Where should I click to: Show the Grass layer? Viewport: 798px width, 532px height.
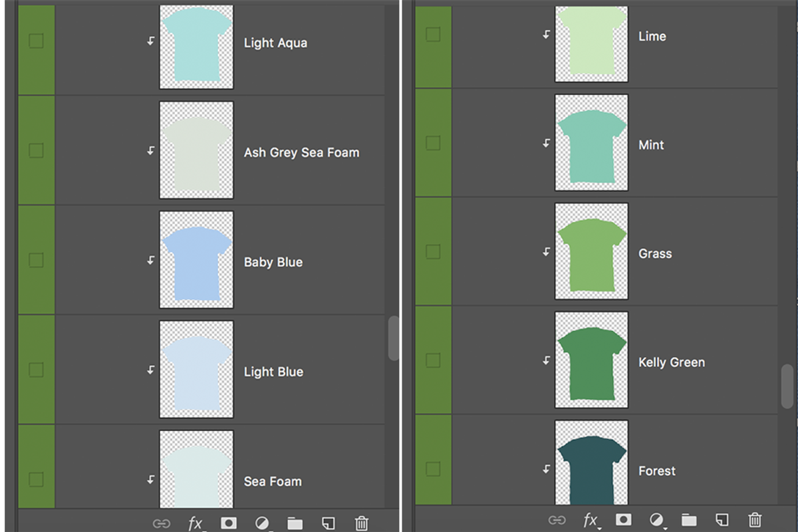pos(433,251)
